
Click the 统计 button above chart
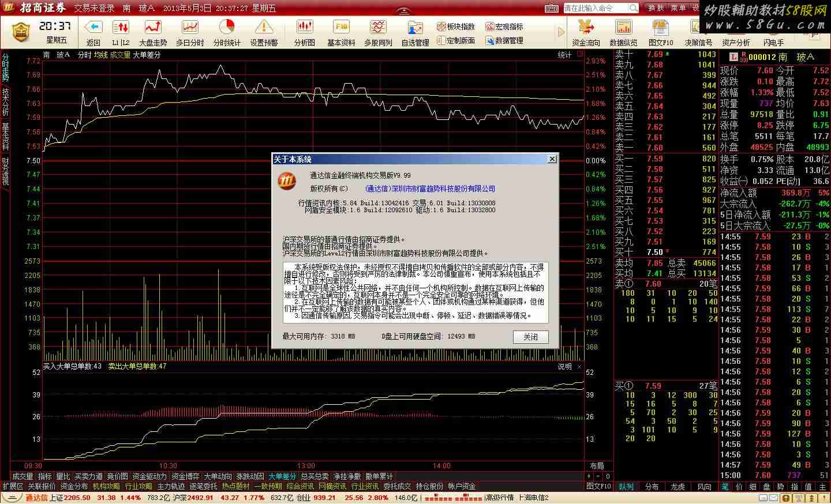[x=564, y=55]
